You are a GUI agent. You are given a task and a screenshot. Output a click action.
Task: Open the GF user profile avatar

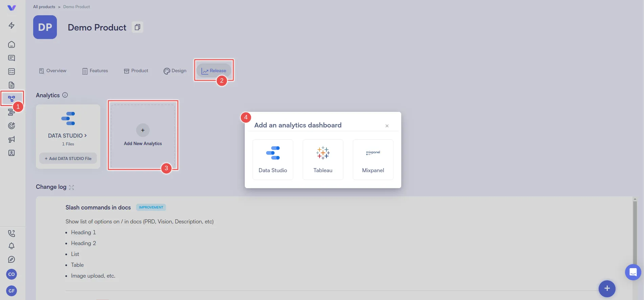click(12, 291)
